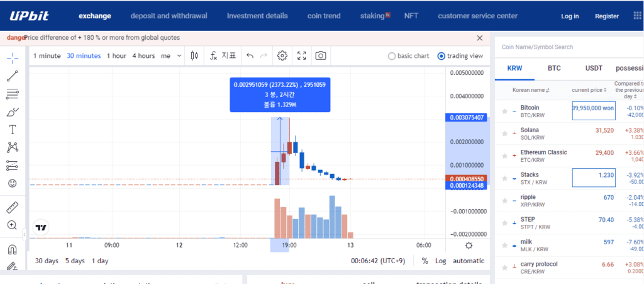The height and width of the screenshot is (284, 644).
Task: Star Bitcoin as a favorite
Action: pyautogui.click(x=504, y=111)
